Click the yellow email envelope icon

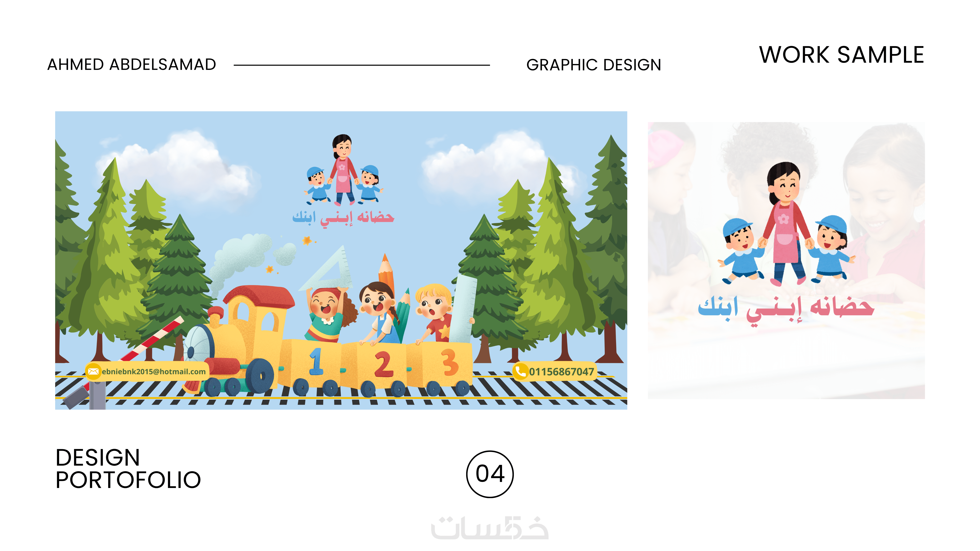pyautogui.click(x=93, y=372)
